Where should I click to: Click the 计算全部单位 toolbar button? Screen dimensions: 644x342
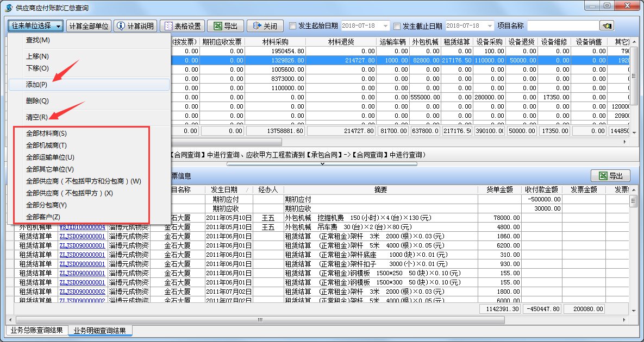(89, 26)
